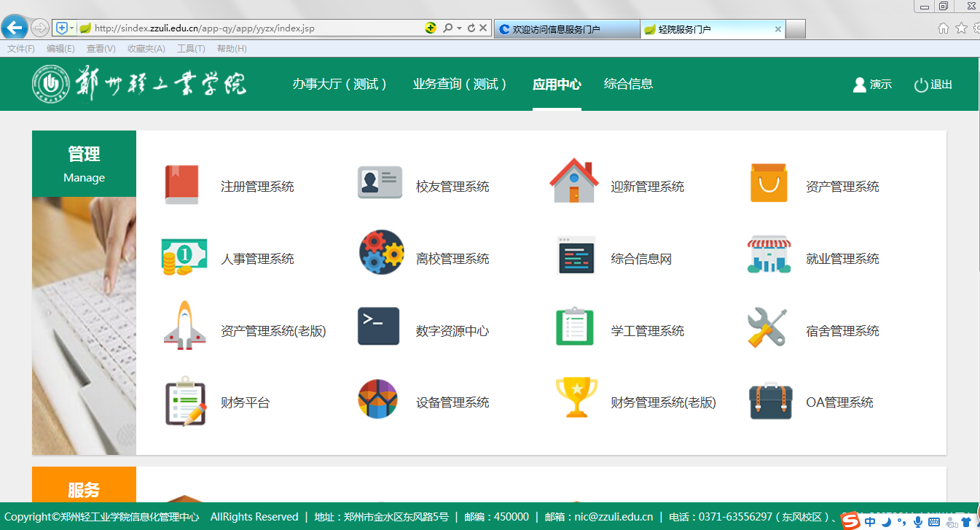980x530 pixels.
Task: Open the 注册管理系统 red book icon
Action: pyautogui.click(x=182, y=184)
